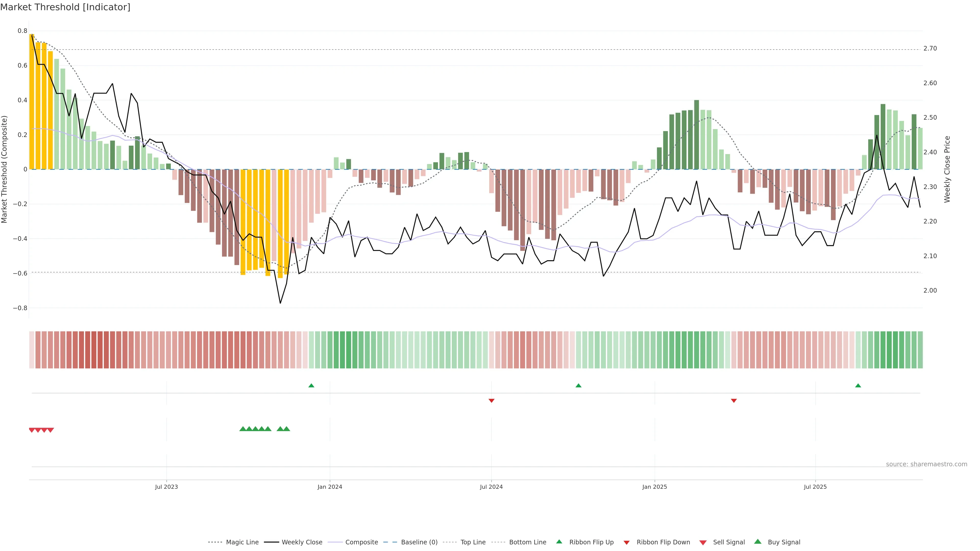
Task: Toggle Bottom Line legend entry
Action: pyautogui.click(x=527, y=542)
